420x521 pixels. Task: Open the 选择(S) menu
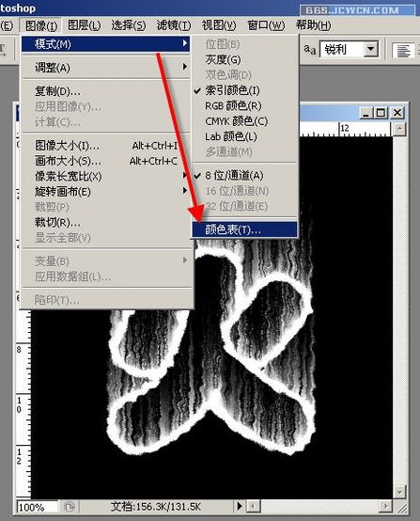click(x=128, y=25)
